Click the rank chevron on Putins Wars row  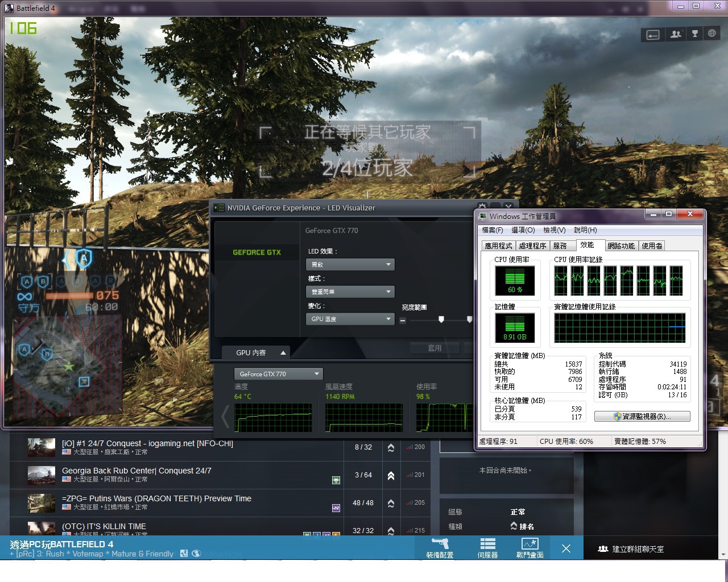click(391, 503)
